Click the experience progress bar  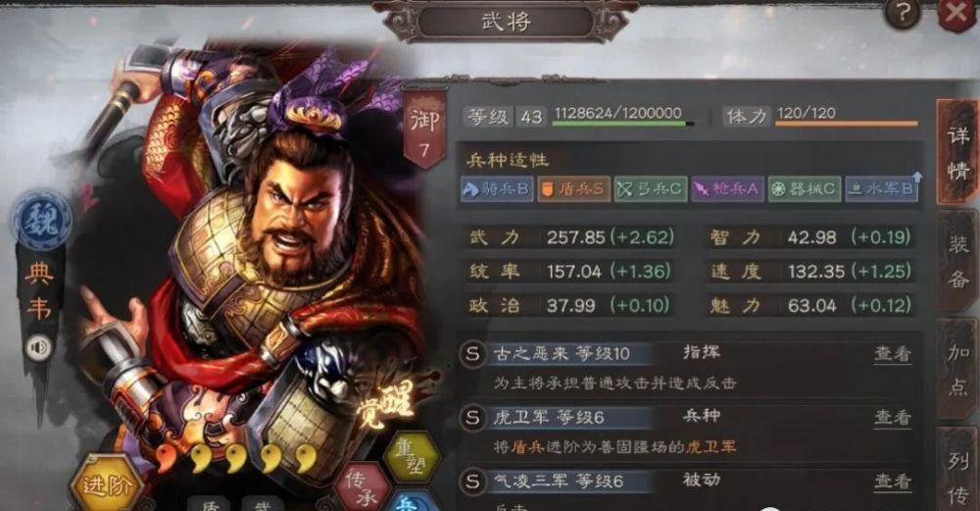point(623,124)
